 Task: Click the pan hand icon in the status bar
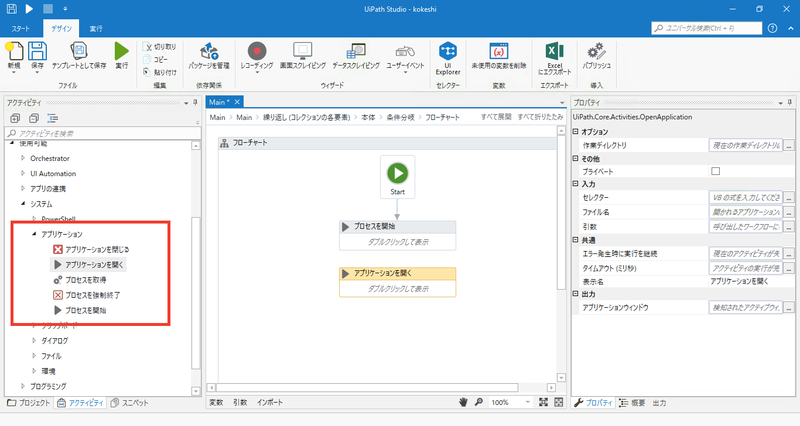pyautogui.click(x=463, y=402)
